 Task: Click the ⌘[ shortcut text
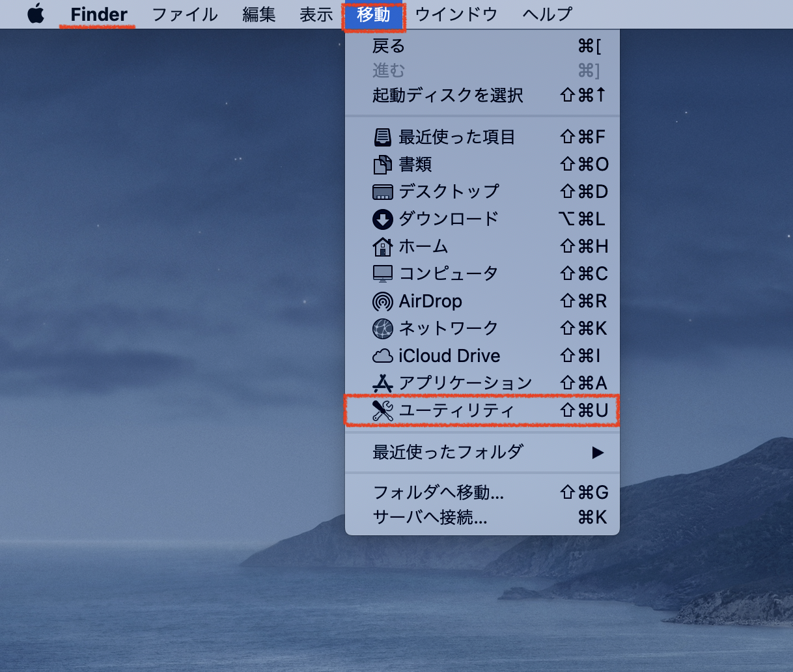click(589, 46)
